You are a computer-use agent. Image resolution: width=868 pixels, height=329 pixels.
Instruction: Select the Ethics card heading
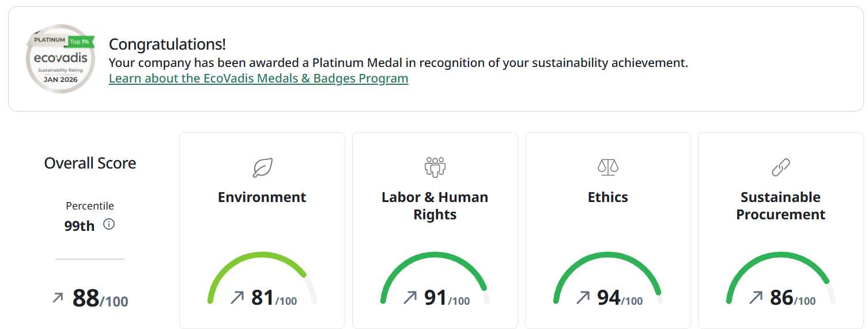[607, 197]
